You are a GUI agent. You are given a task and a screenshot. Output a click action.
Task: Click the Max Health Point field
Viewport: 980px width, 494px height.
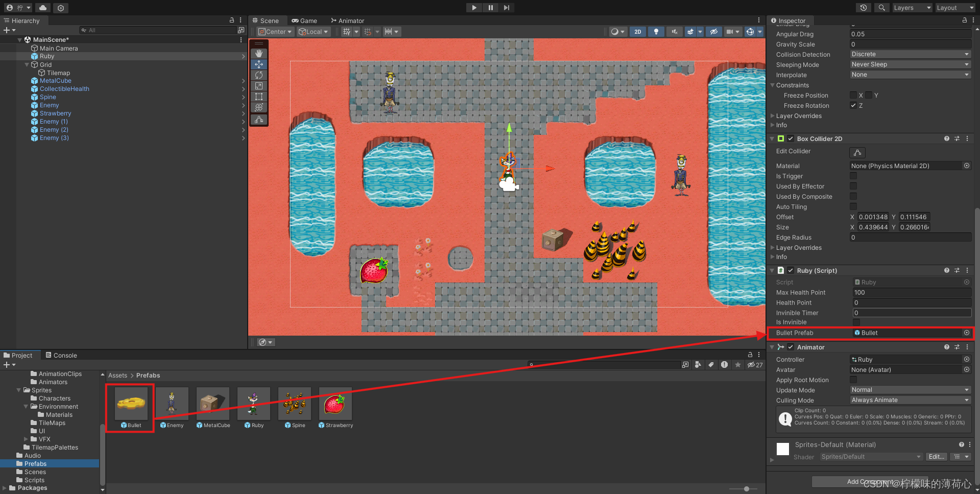(x=912, y=293)
